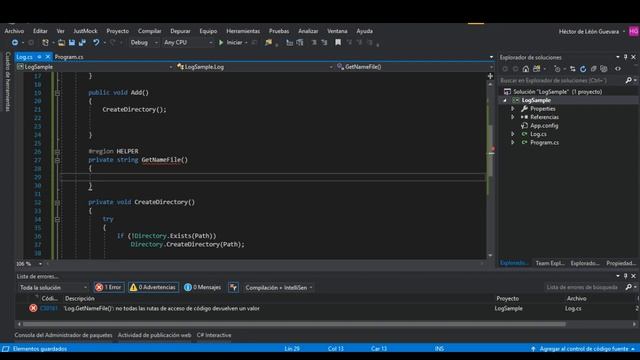
Task: Switch to the Program.cs tab
Action: click(x=69, y=57)
